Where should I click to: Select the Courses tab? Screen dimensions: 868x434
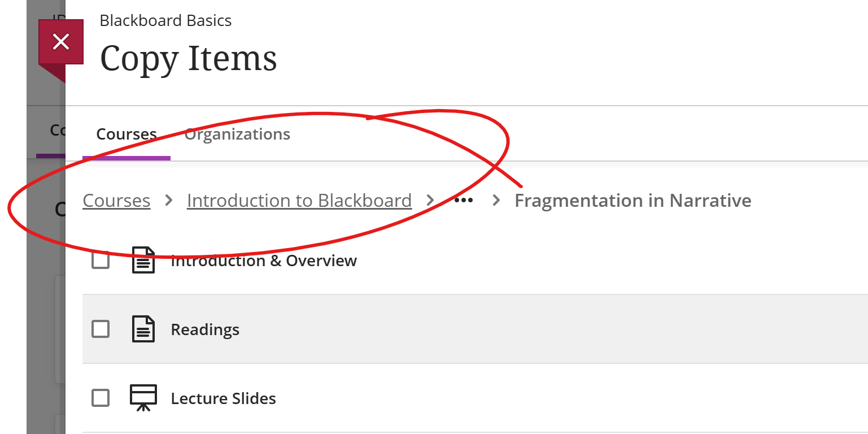(x=127, y=134)
